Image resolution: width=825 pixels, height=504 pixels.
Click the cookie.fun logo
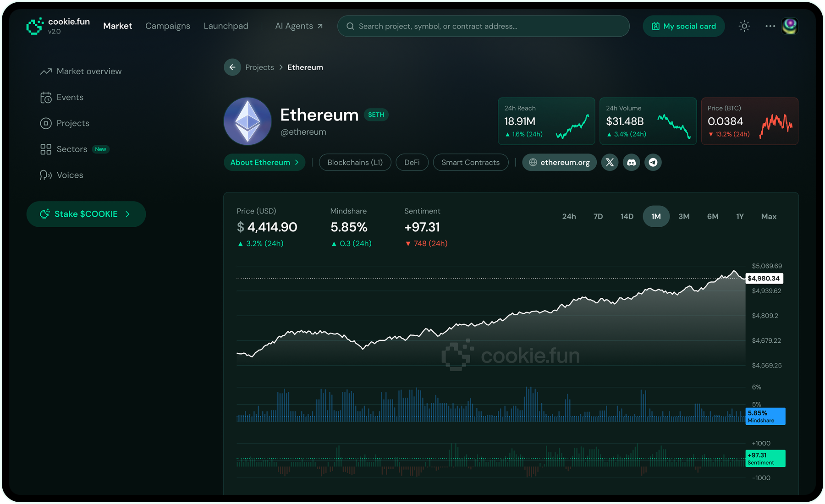(58, 26)
